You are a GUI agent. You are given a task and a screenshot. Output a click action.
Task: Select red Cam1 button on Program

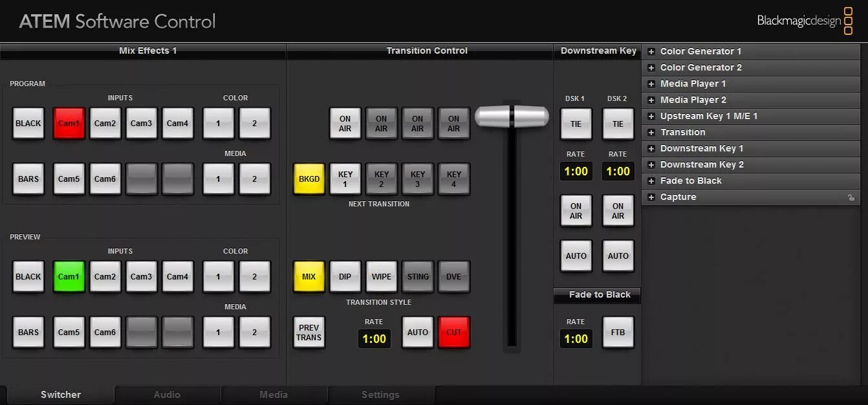[x=69, y=123]
